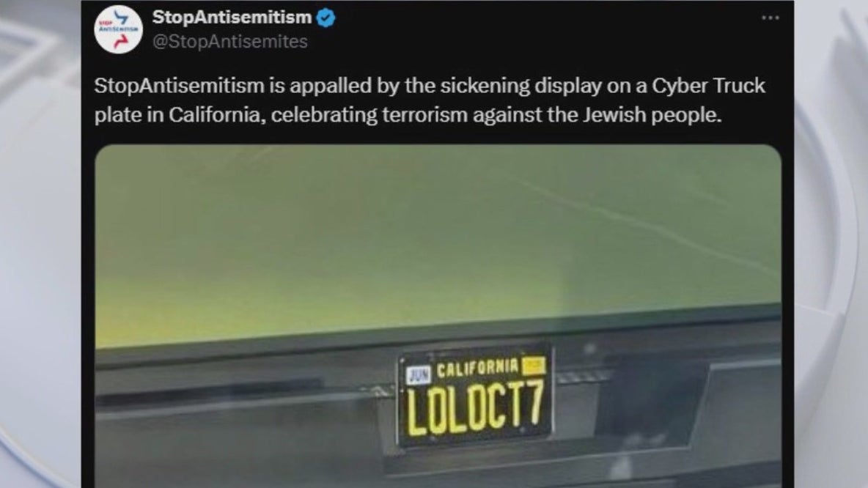Click the dark truck bumper beside plate
This screenshot has width=868, height=488.
coord(664,410)
